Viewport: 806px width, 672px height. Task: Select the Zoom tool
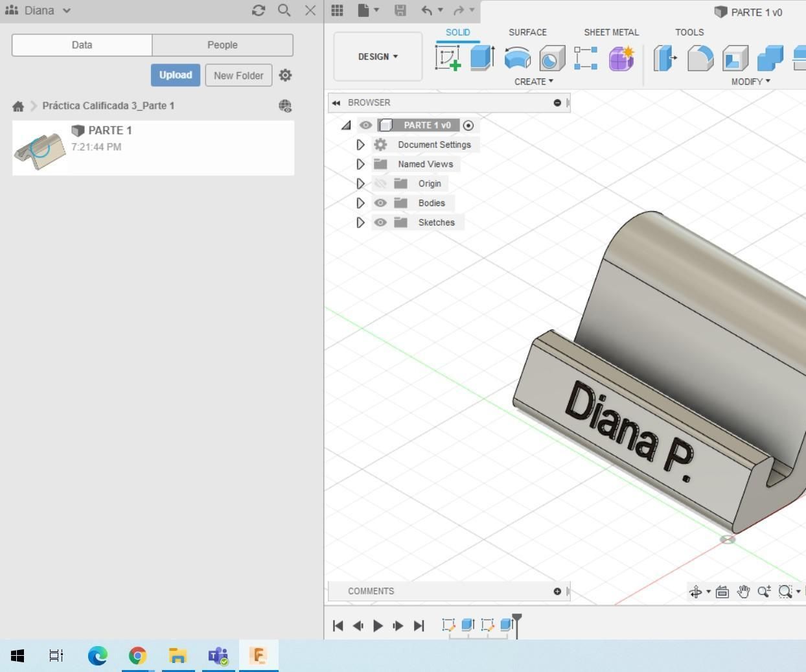pyautogui.click(x=764, y=592)
